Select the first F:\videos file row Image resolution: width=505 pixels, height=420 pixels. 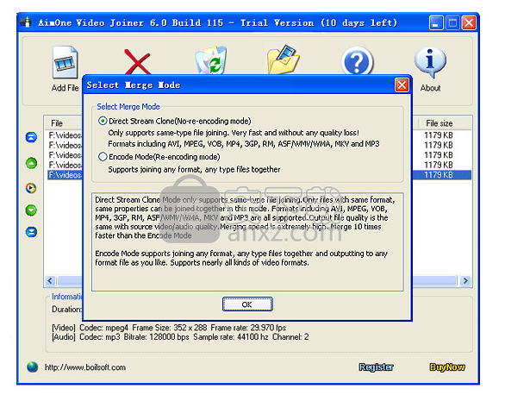click(x=65, y=135)
